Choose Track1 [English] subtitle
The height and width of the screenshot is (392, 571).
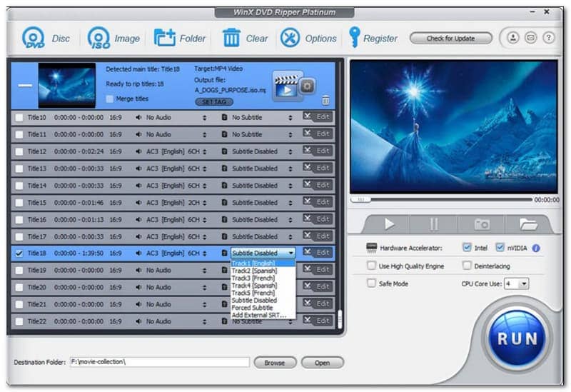[x=263, y=263]
